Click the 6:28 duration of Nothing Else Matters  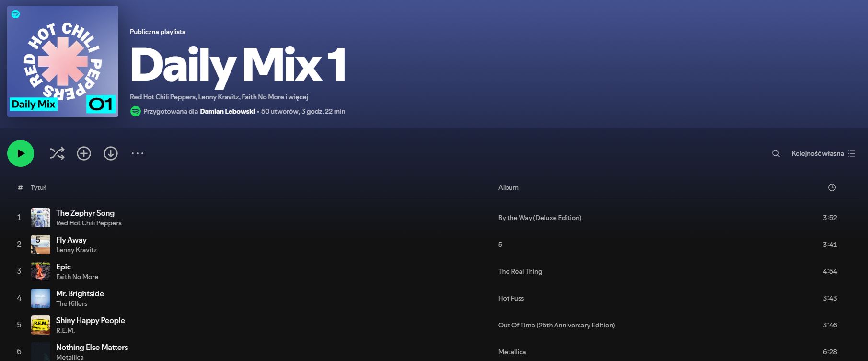(x=830, y=352)
